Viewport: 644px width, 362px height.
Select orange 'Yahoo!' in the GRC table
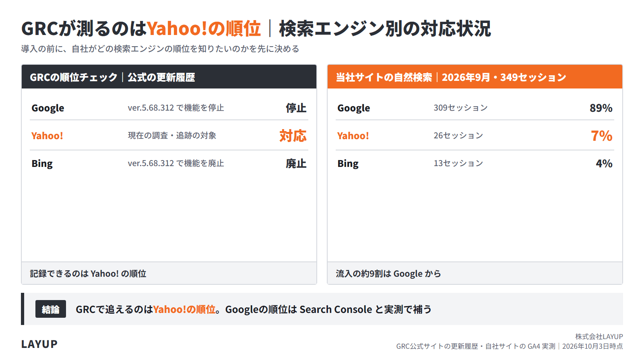pyautogui.click(x=47, y=136)
